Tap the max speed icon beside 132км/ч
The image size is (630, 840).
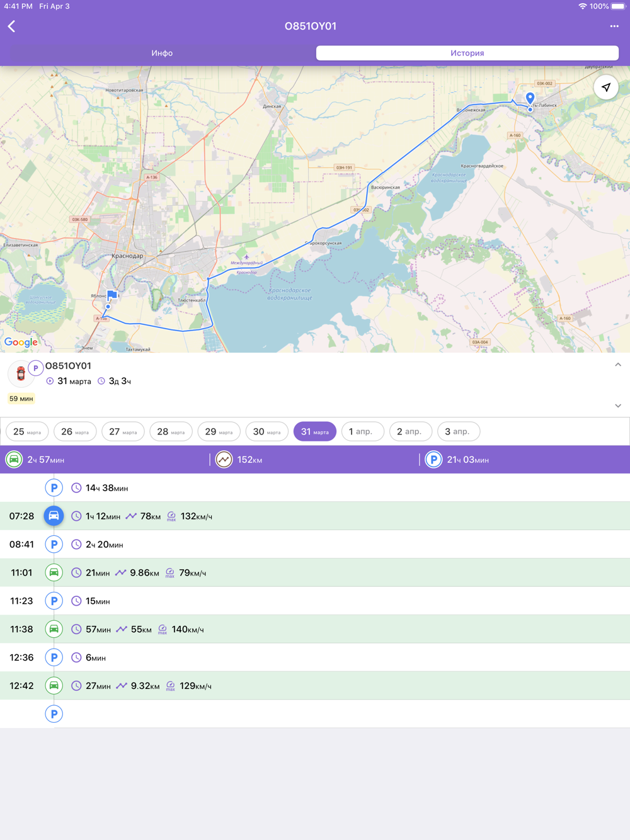[171, 516]
